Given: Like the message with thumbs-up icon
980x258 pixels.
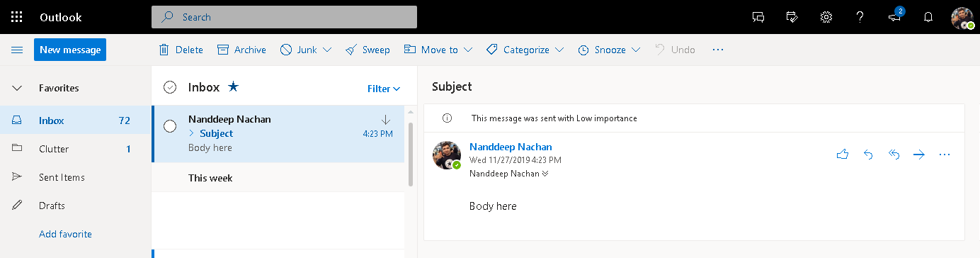Looking at the screenshot, I should pyautogui.click(x=843, y=155).
